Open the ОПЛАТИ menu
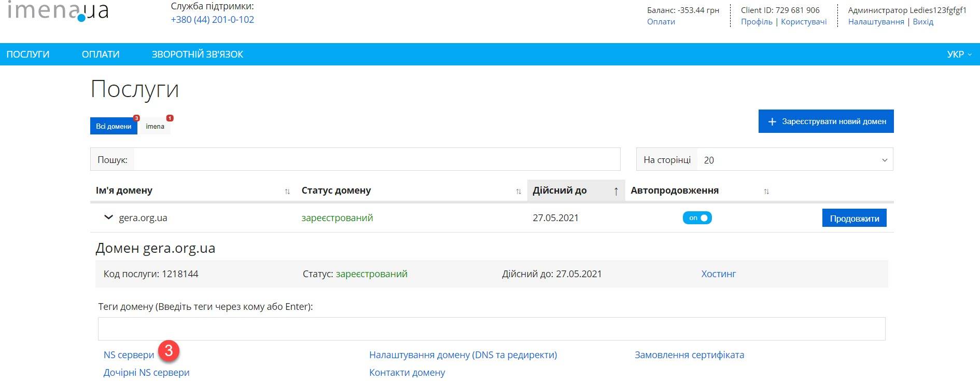Image resolution: width=980 pixels, height=381 pixels. (101, 55)
